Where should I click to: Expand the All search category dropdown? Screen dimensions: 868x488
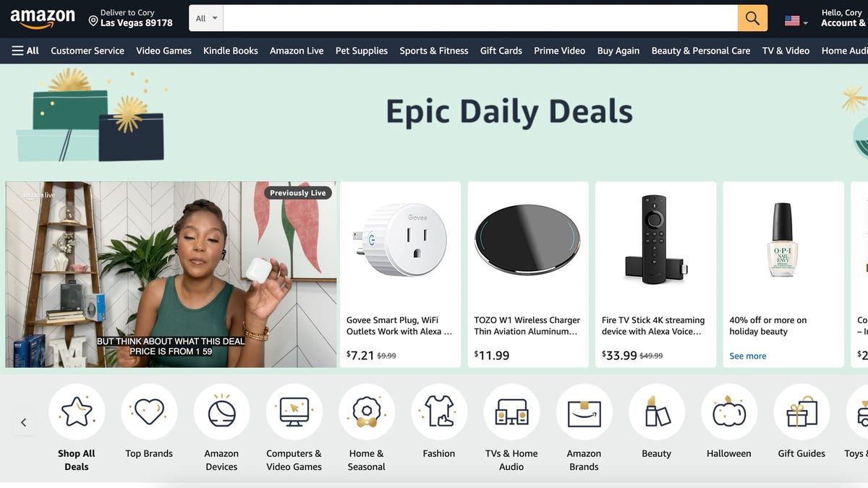coord(206,18)
